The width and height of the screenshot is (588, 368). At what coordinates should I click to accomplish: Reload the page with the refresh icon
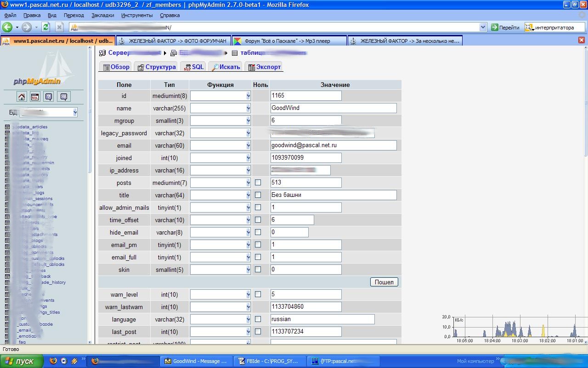[45, 27]
